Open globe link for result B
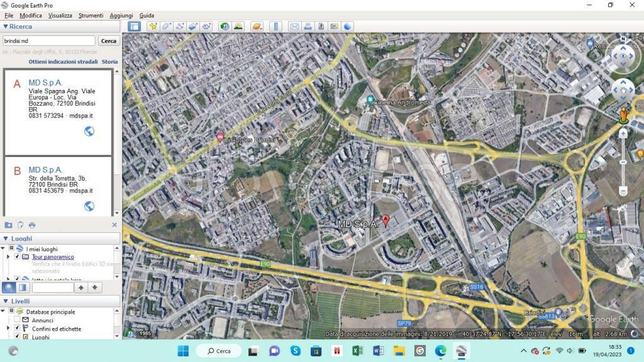Viewport: 644px width, 362px height. click(89, 206)
